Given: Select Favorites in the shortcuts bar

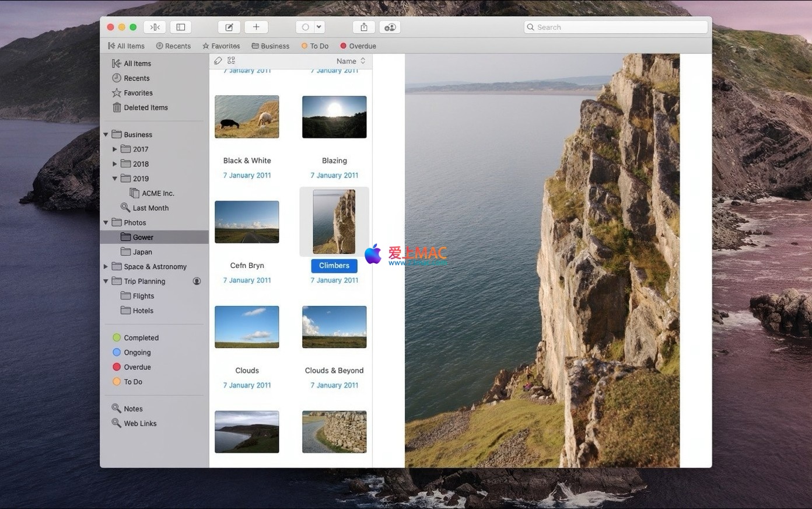Looking at the screenshot, I should (x=221, y=46).
